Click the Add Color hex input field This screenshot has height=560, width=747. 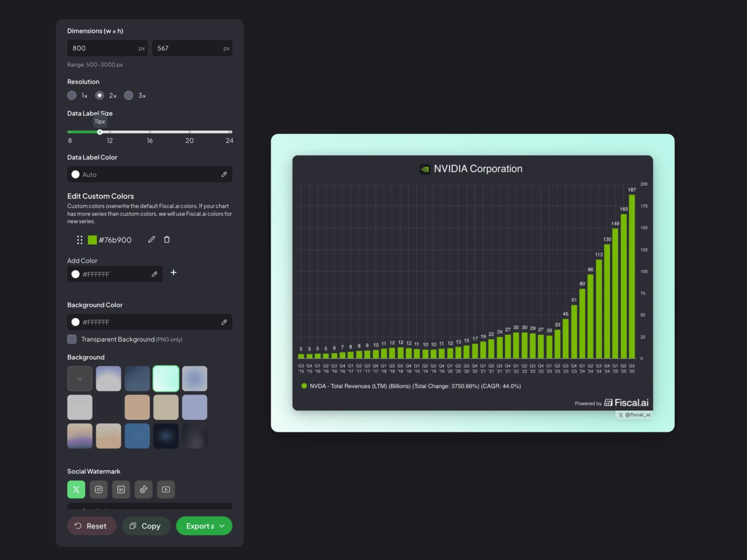click(115, 274)
